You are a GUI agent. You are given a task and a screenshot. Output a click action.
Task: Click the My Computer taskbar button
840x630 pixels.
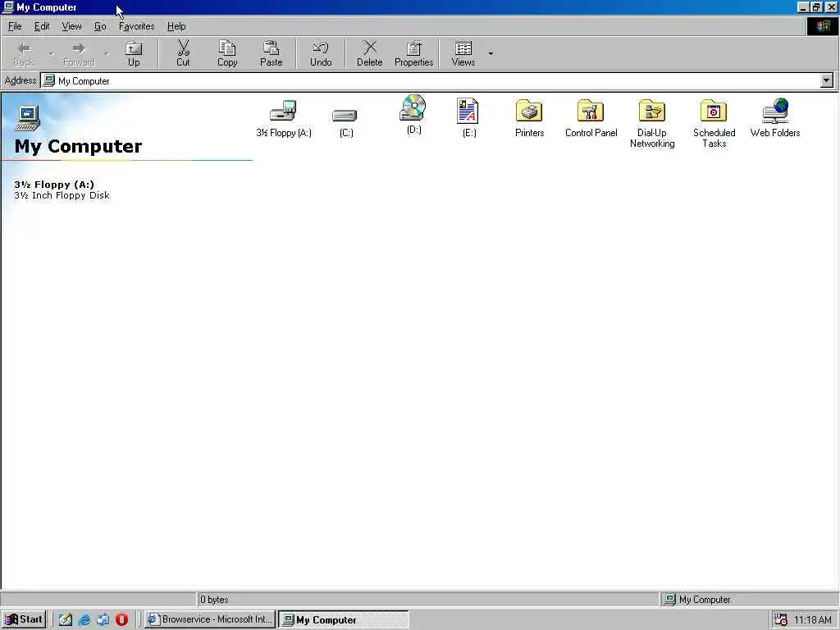click(344, 619)
